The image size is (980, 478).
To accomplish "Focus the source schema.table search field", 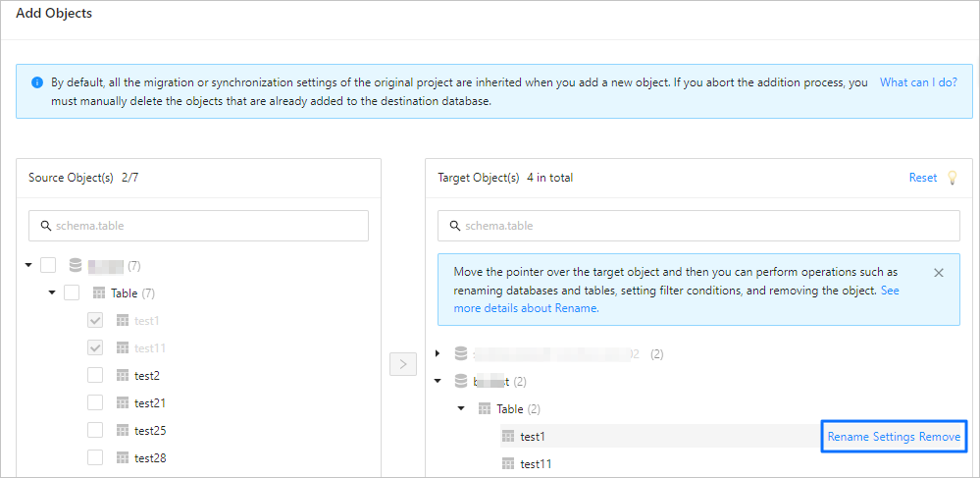I will pos(199,226).
